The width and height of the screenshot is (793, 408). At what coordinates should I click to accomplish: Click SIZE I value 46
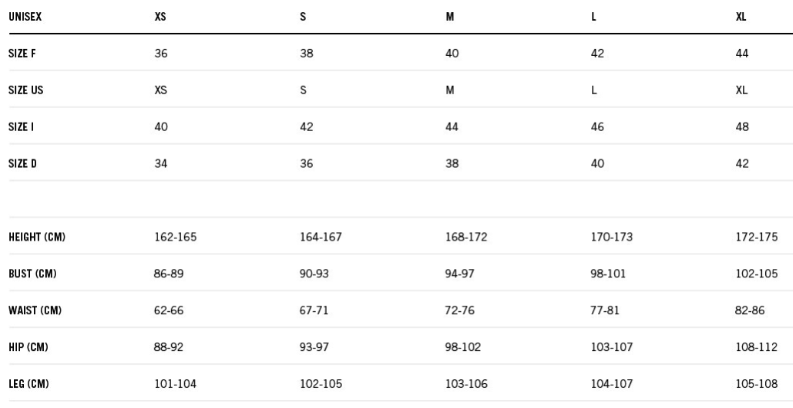coord(597,127)
